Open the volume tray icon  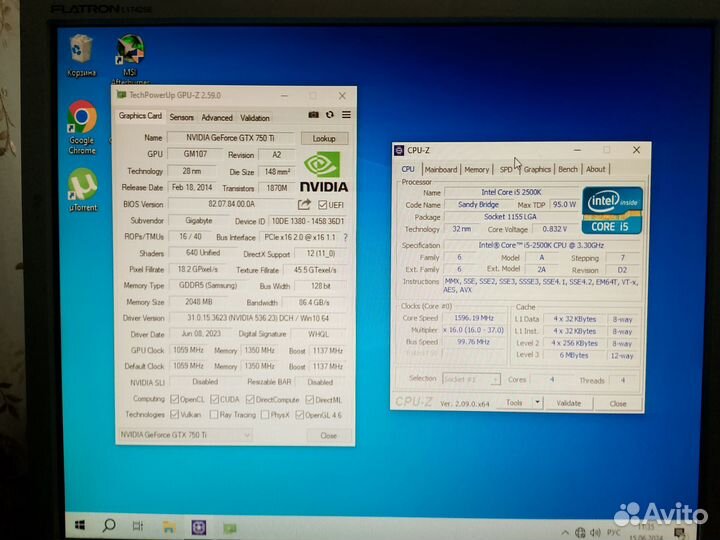click(596, 532)
